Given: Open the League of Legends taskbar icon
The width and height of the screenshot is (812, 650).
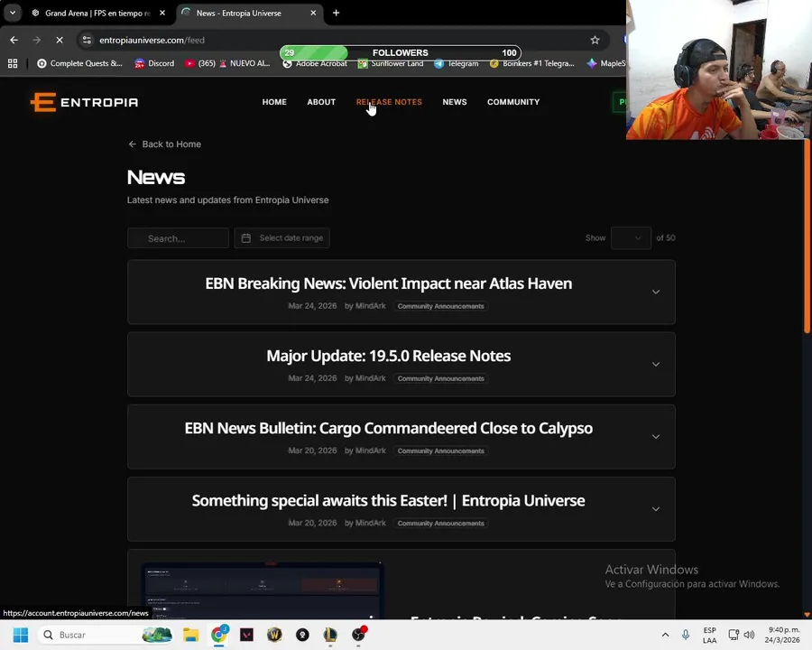Looking at the screenshot, I should click(x=330, y=635).
